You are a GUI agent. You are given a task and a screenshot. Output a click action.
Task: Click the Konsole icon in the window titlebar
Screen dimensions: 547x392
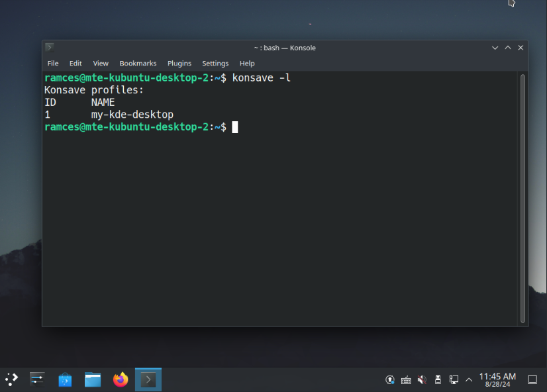[x=49, y=47]
